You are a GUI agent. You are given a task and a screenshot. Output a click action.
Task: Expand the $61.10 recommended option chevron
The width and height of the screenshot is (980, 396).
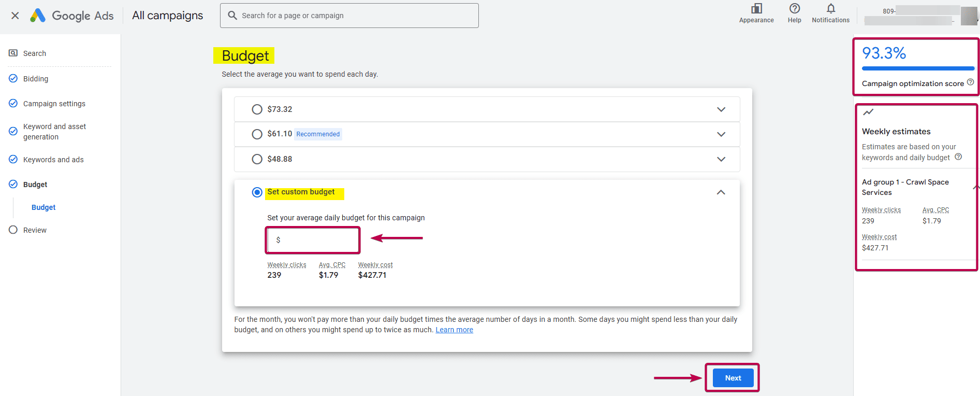pos(721,134)
